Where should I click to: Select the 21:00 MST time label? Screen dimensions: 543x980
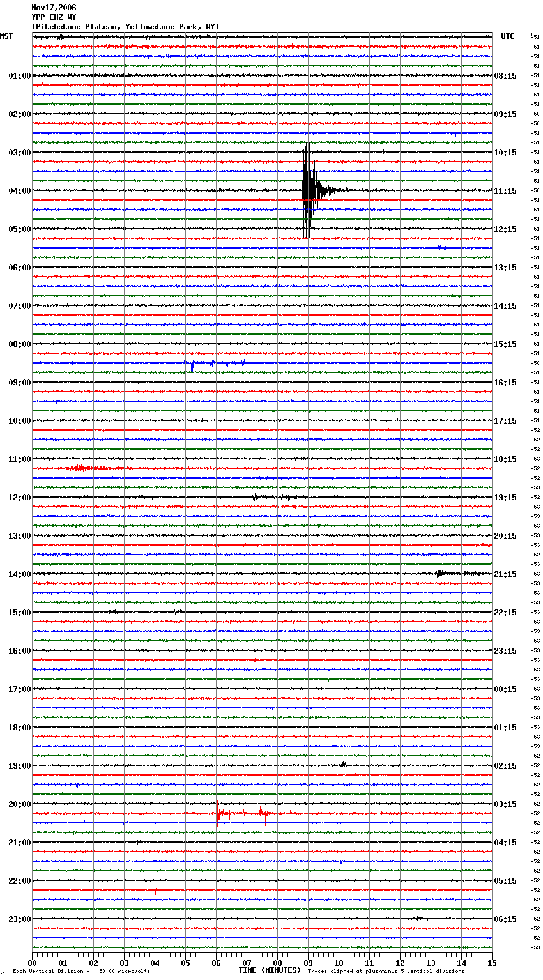point(19,843)
